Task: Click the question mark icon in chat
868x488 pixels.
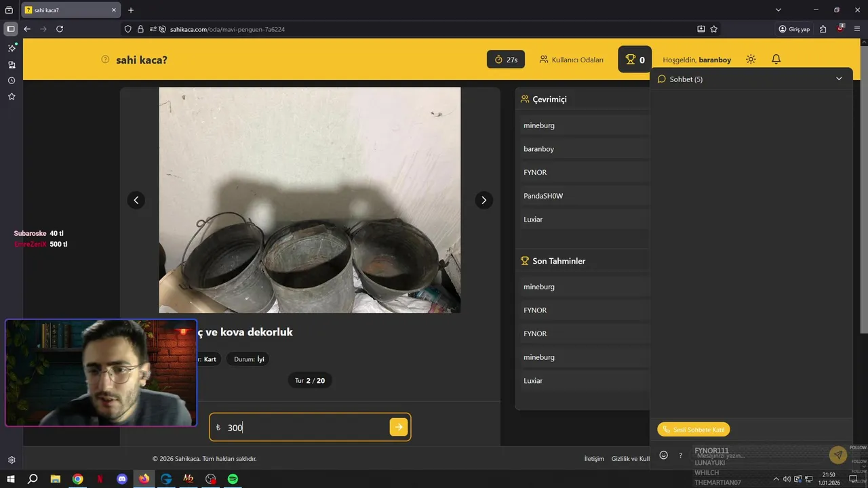Action: point(681,455)
